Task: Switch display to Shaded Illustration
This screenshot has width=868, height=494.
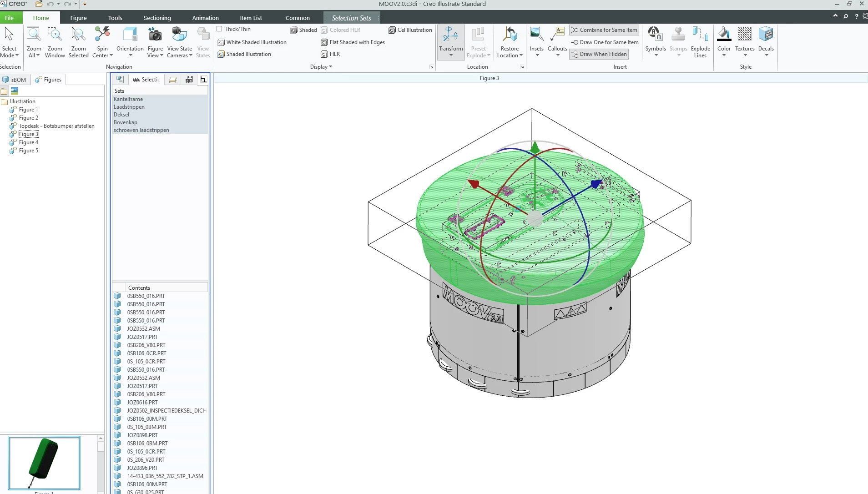Action: point(244,54)
